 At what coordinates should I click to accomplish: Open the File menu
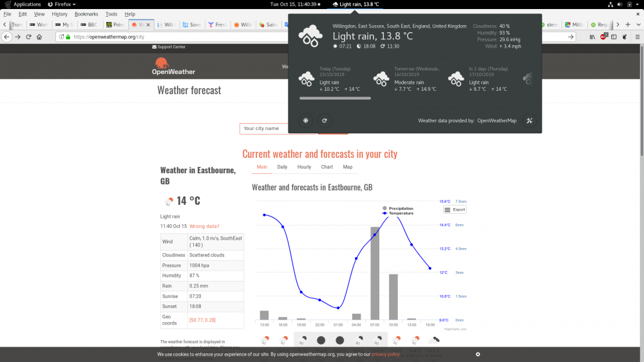coord(7,14)
